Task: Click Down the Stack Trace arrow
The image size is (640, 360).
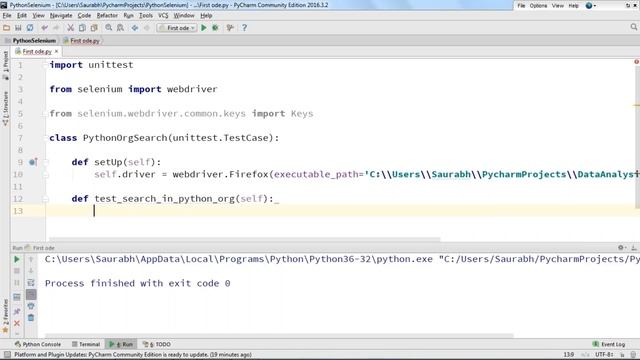Action: pos(31,271)
